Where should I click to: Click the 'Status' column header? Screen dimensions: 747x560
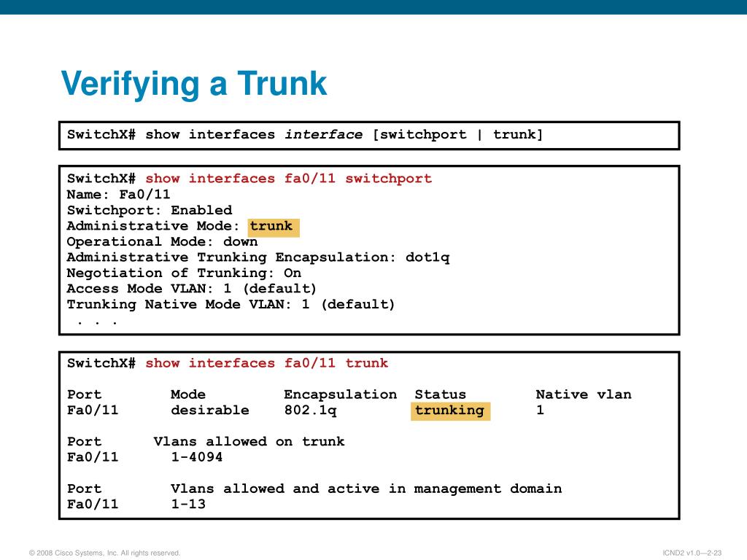point(440,394)
